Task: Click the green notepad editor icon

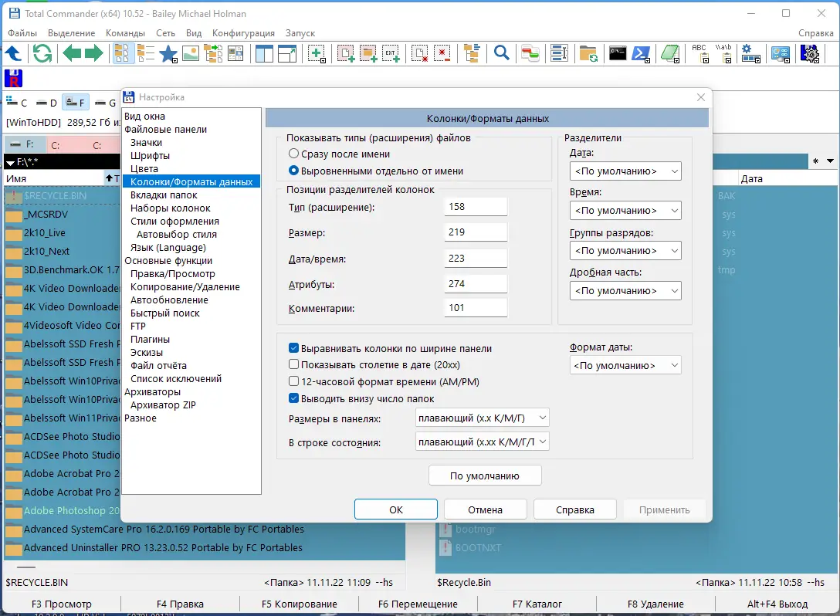Action: click(670, 53)
